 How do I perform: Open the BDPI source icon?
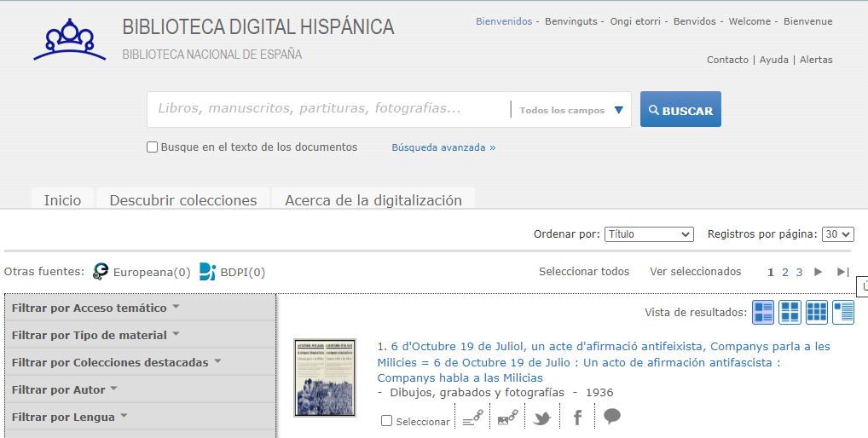tap(207, 272)
